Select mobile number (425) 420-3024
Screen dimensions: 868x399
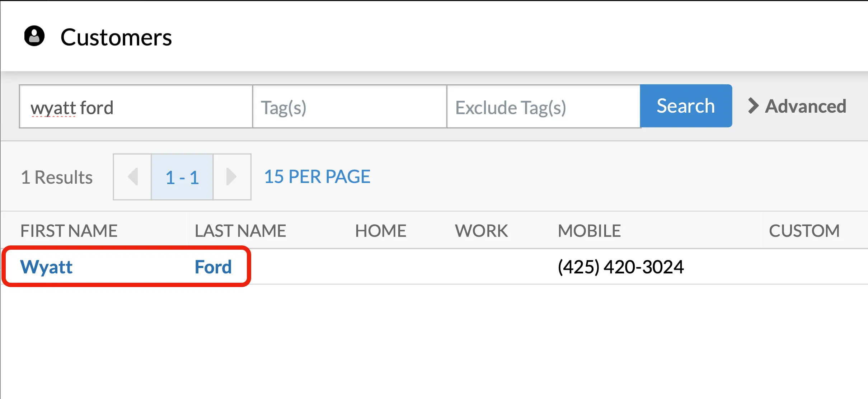pos(621,267)
